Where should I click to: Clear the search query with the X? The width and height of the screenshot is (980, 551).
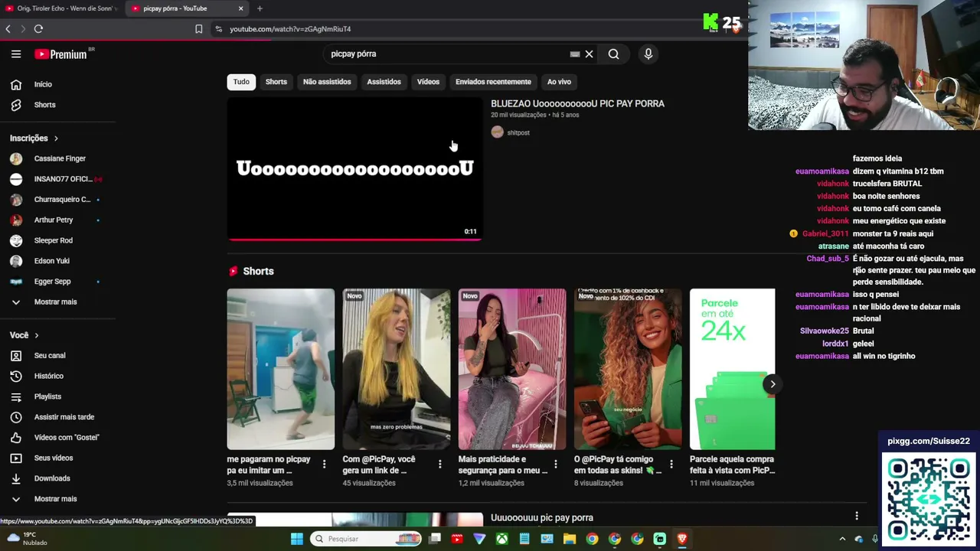point(589,54)
